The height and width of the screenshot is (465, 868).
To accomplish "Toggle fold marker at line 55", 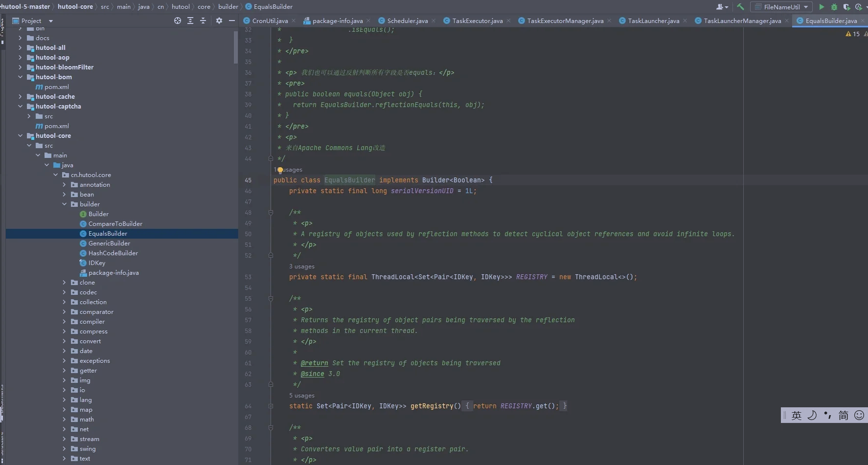I will pyautogui.click(x=271, y=298).
